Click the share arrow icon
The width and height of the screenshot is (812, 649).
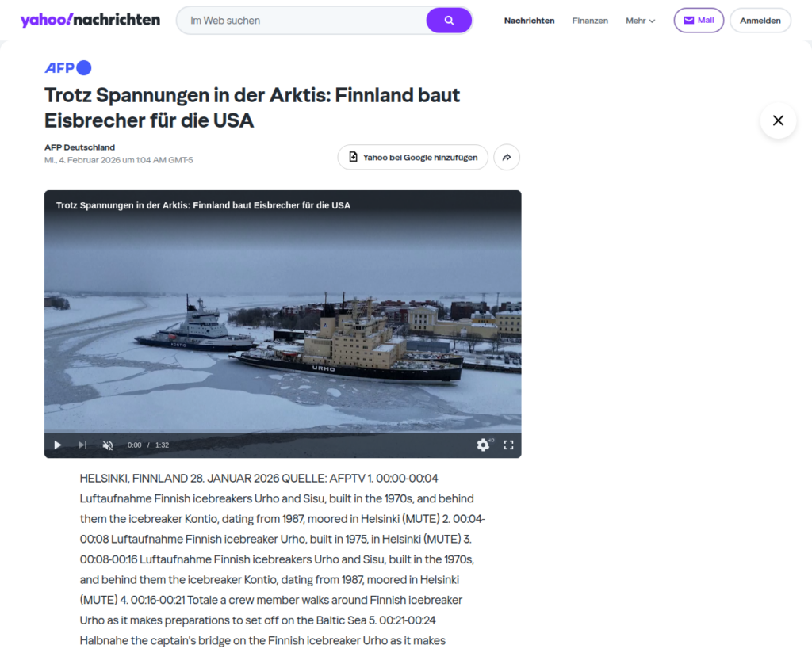click(507, 158)
